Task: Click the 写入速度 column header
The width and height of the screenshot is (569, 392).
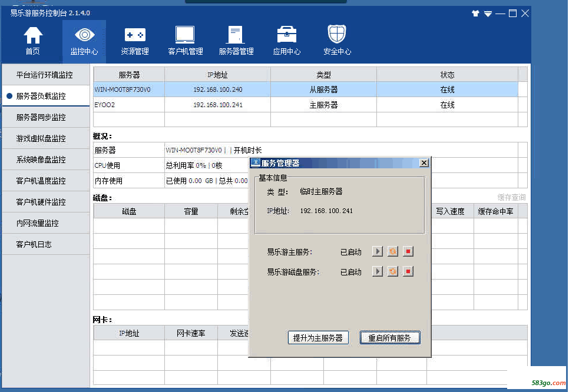Action: coord(450,211)
